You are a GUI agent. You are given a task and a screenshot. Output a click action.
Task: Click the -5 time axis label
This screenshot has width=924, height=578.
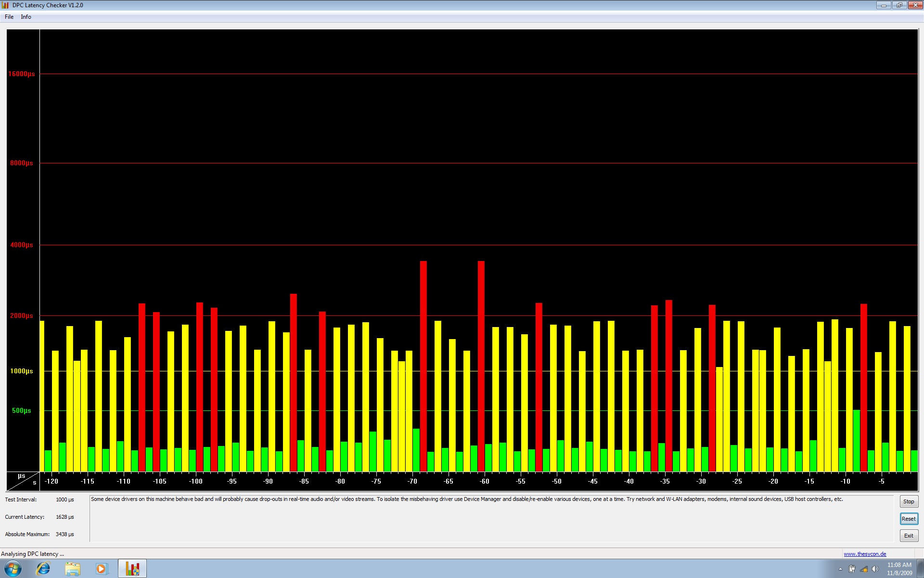[881, 481]
